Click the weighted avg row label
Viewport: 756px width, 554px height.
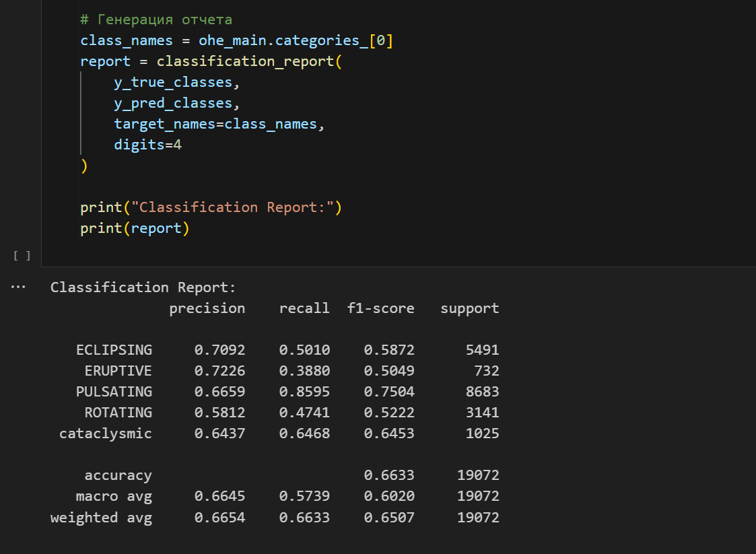101,517
